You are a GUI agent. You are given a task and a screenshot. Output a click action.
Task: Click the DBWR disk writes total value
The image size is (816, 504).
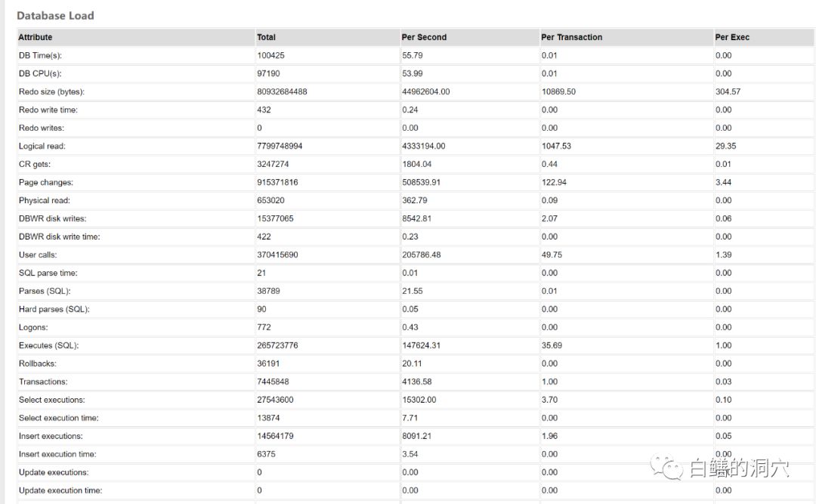(x=275, y=218)
